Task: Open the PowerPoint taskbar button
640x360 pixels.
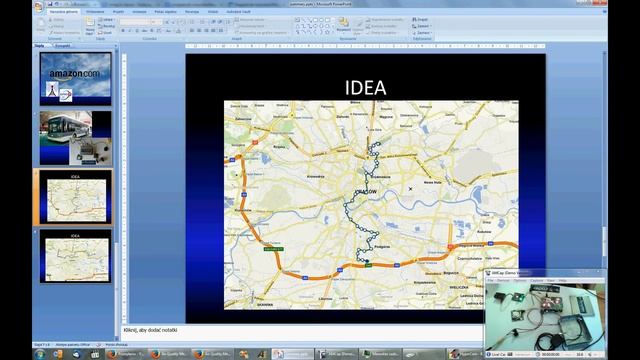Action: coord(293,354)
